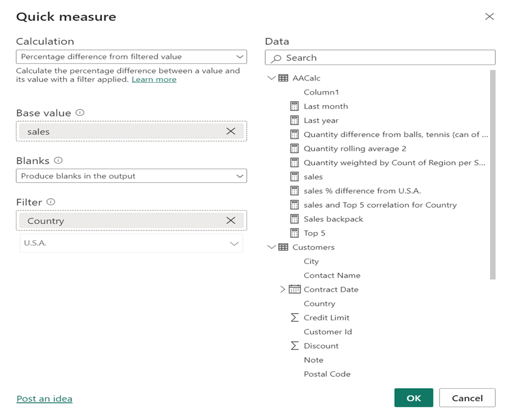Screen dimensions: 511x420
Task: Open the Calculation type dropdown
Action: pyautogui.click(x=131, y=57)
